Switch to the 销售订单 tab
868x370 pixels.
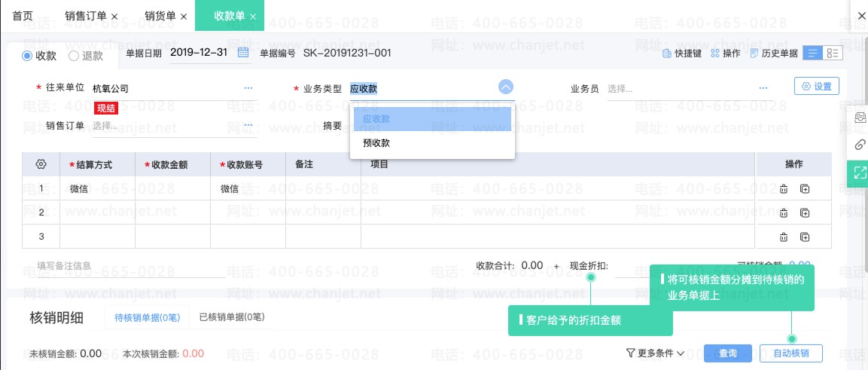pyautogui.click(x=85, y=16)
